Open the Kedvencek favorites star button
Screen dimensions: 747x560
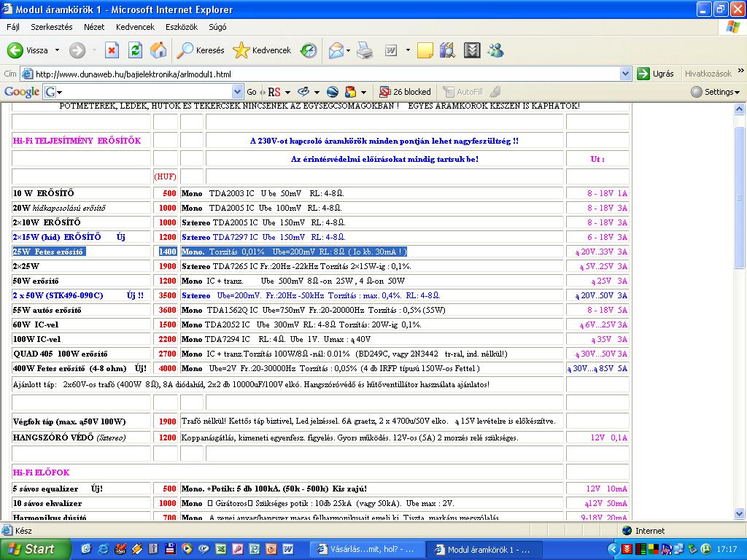pos(262,50)
